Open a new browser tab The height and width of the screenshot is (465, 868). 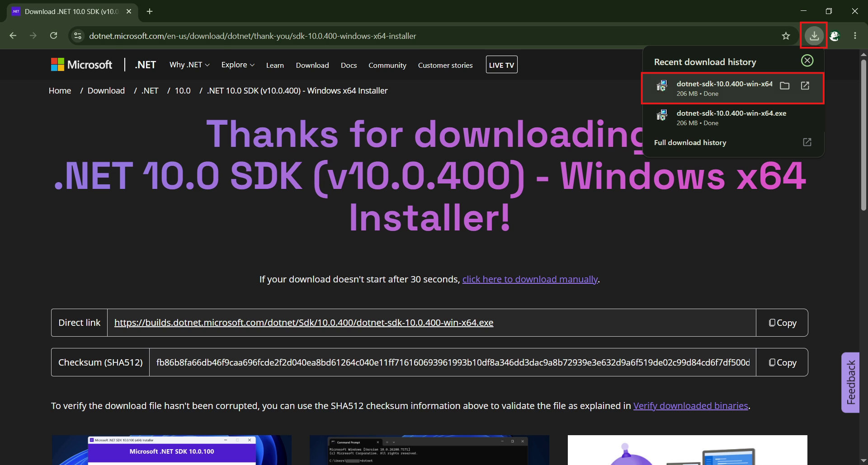coord(150,11)
